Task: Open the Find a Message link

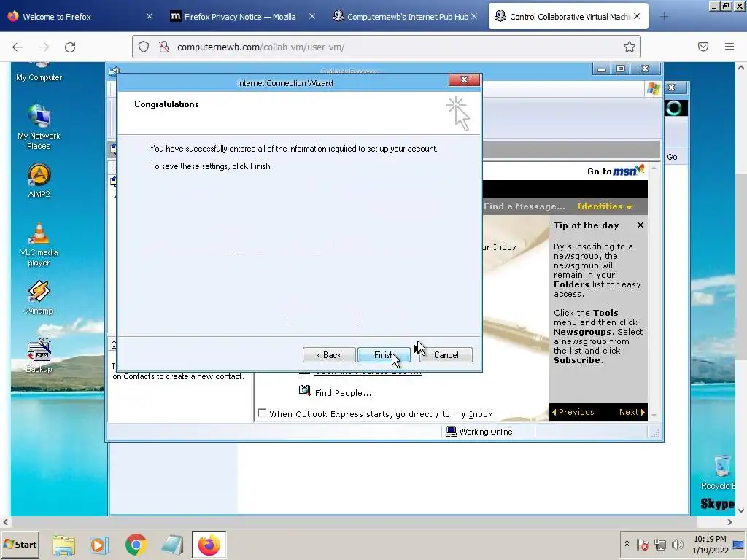Action: click(524, 206)
